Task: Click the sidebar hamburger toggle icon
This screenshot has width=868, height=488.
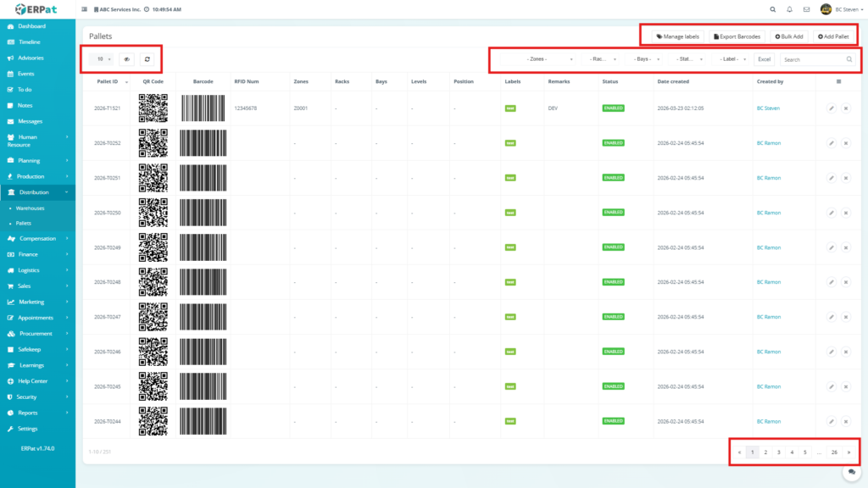Action: coord(84,9)
